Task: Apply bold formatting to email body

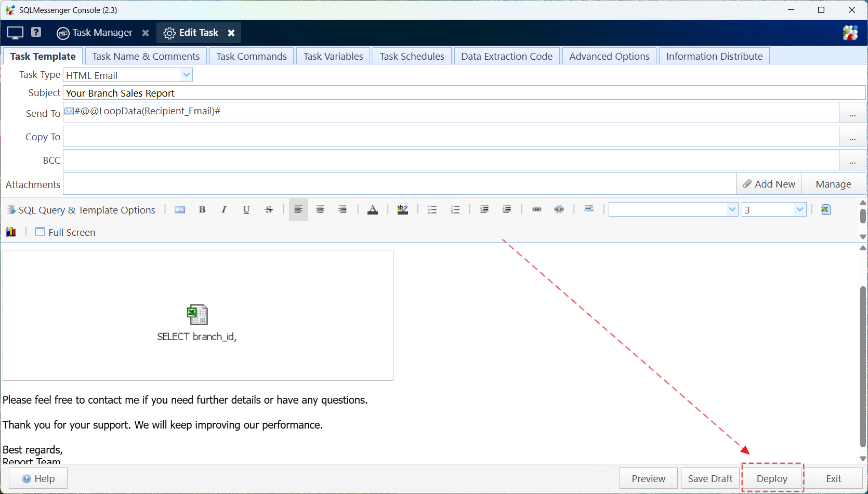Action: [202, 209]
